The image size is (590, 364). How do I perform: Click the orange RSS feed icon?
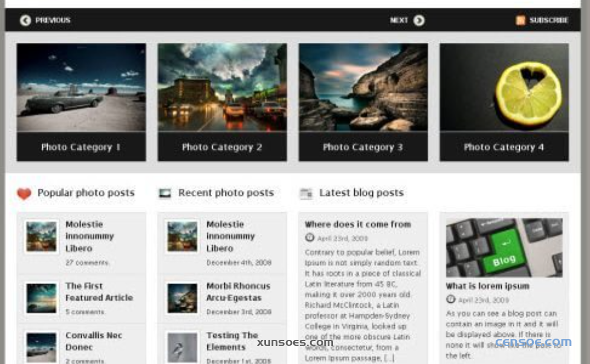[520, 21]
